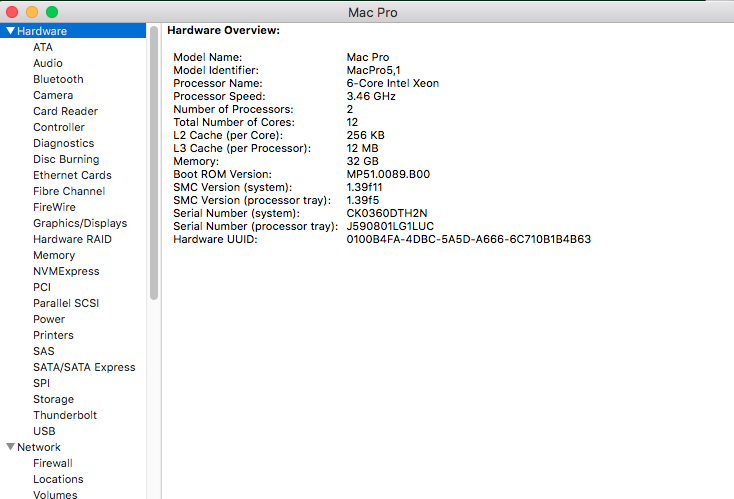View Graphics/Displays information

(80, 223)
